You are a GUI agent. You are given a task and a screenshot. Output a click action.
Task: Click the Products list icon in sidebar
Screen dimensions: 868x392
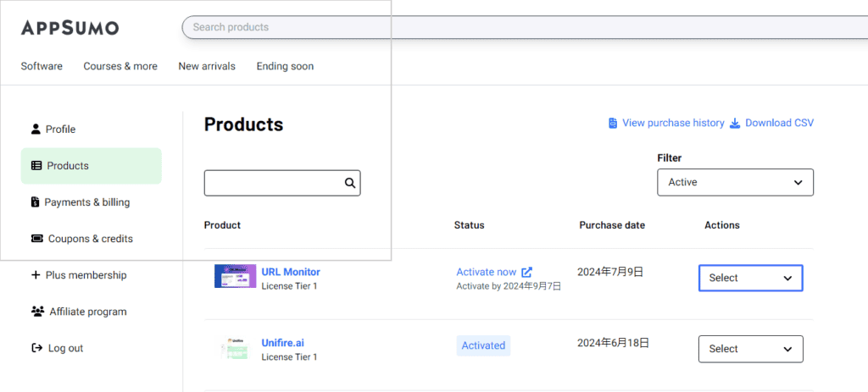coord(36,166)
